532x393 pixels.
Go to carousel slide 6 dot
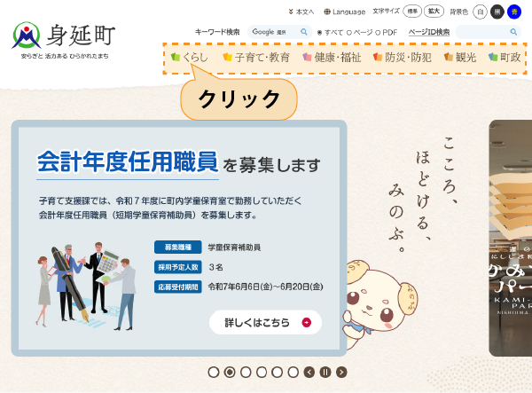(293, 373)
